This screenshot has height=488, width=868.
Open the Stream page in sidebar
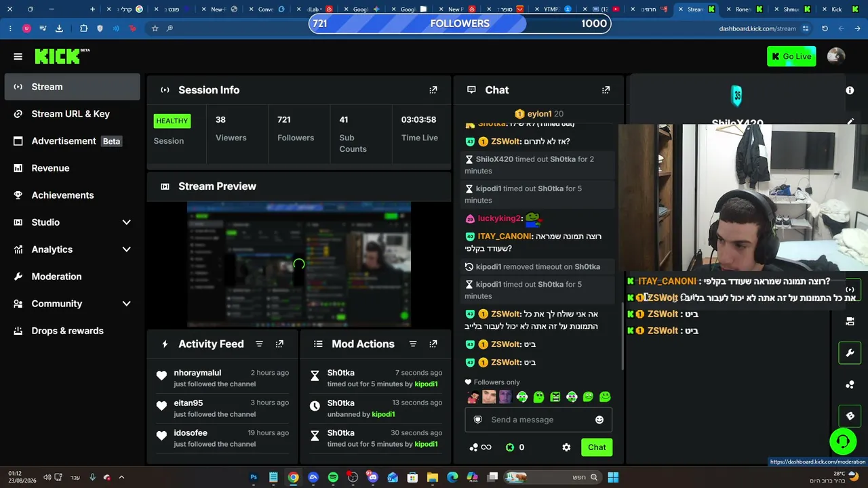(x=72, y=87)
